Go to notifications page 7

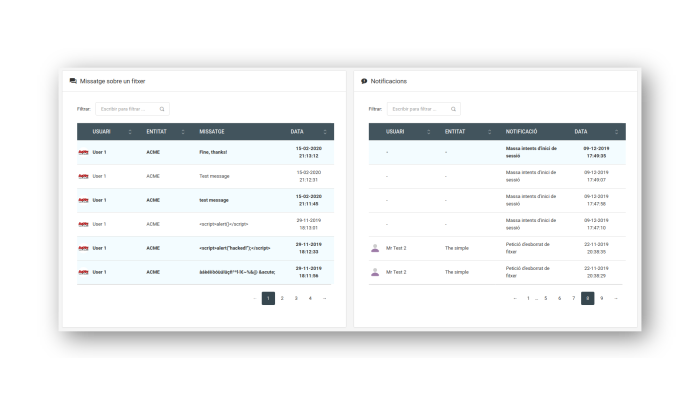pyautogui.click(x=574, y=298)
